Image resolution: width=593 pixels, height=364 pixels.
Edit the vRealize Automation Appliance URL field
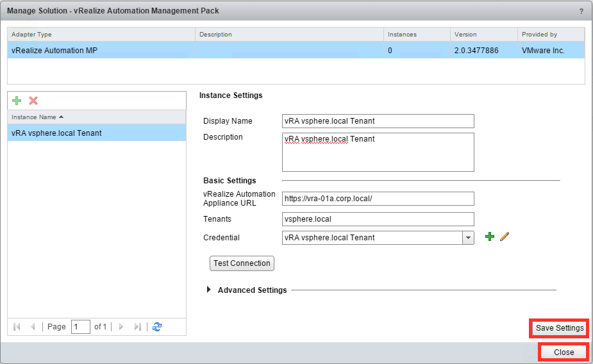378,199
